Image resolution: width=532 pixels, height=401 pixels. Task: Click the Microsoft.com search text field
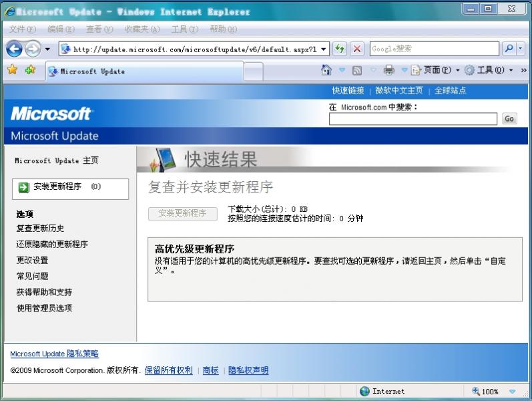pos(413,119)
